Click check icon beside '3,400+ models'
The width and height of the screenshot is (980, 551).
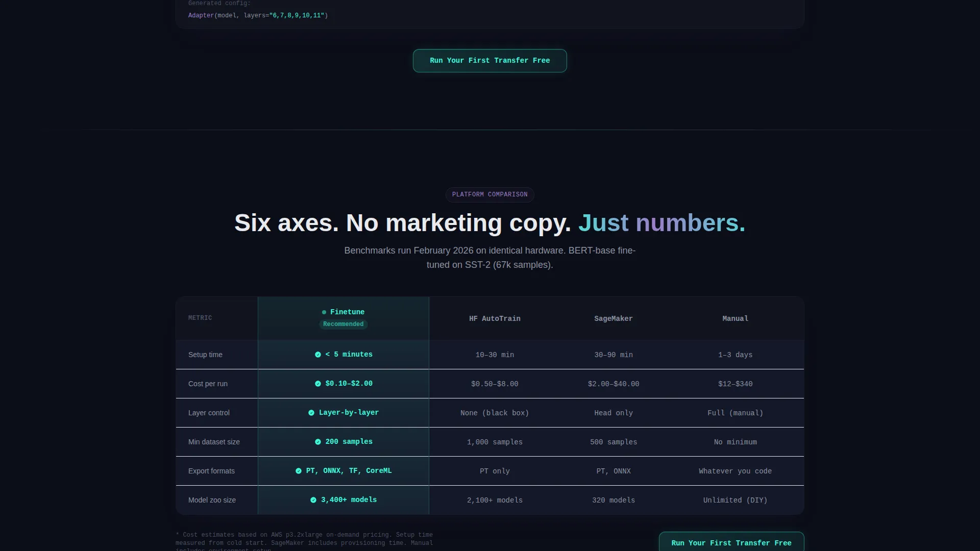(x=313, y=500)
